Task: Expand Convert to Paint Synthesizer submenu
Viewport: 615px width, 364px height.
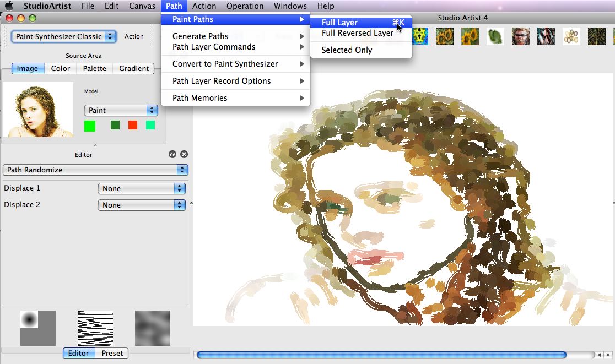Action: (x=235, y=64)
